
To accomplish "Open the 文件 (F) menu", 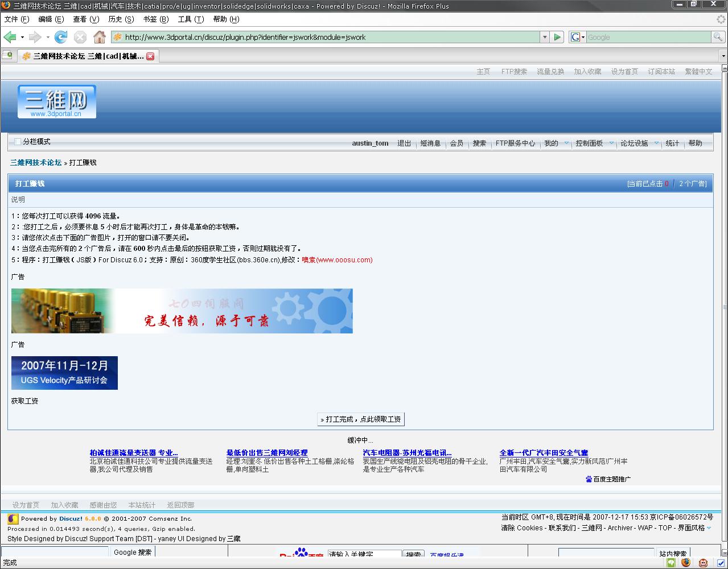I will (x=17, y=19).
